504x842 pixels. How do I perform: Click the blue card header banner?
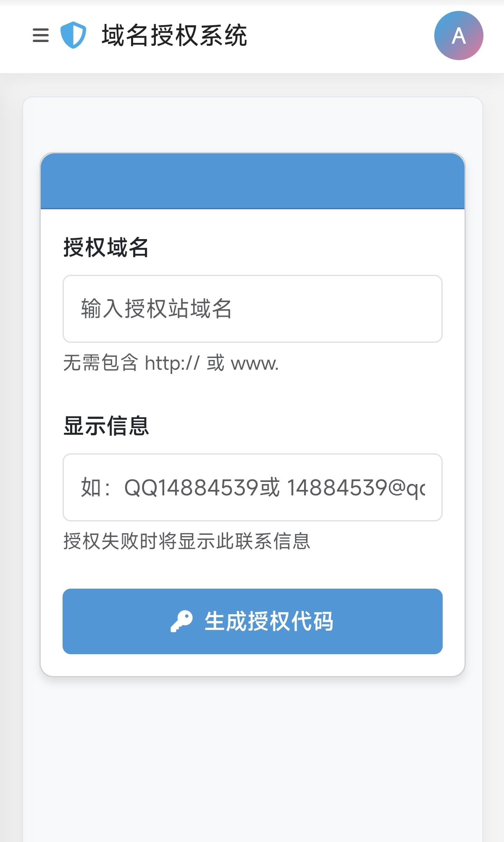pyautogui.click(x=252, y=181)
